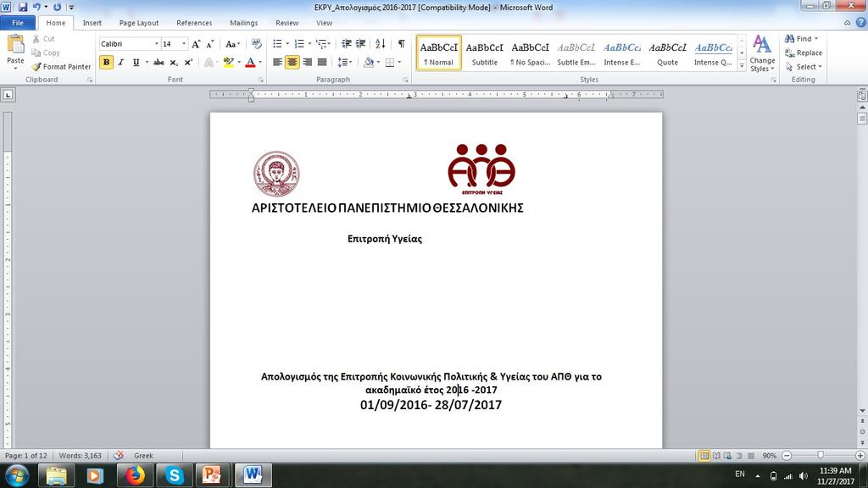Image resolution: width=868 pixels, height=488 pixels.
Task: Open Firefox from taskbar
Action: [x=135, y=475]
